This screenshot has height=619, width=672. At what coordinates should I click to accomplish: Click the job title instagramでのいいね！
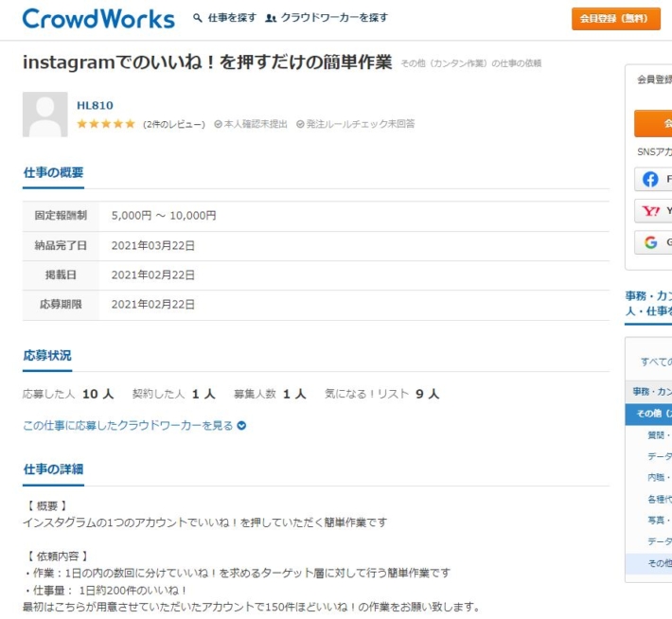[207, 62]
